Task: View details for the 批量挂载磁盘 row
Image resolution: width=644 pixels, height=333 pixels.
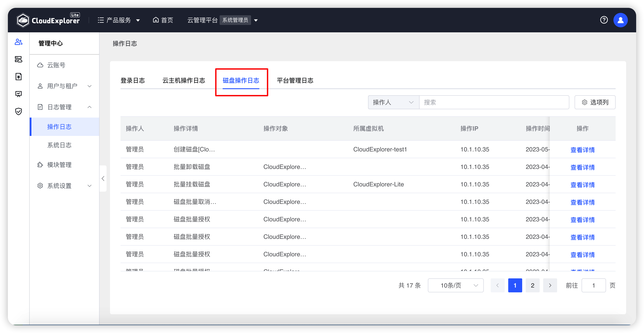Action: (x=582, y=185)
